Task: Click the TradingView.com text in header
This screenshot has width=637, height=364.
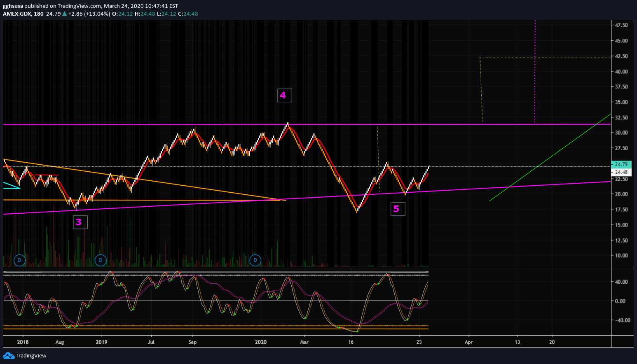Action: coord(80,6)
